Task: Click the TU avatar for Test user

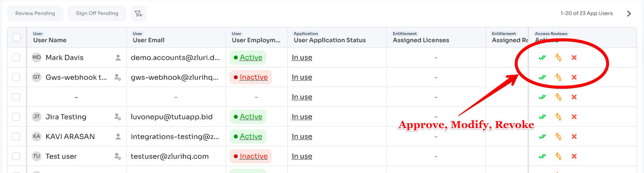Action: (x=37, y=156)
